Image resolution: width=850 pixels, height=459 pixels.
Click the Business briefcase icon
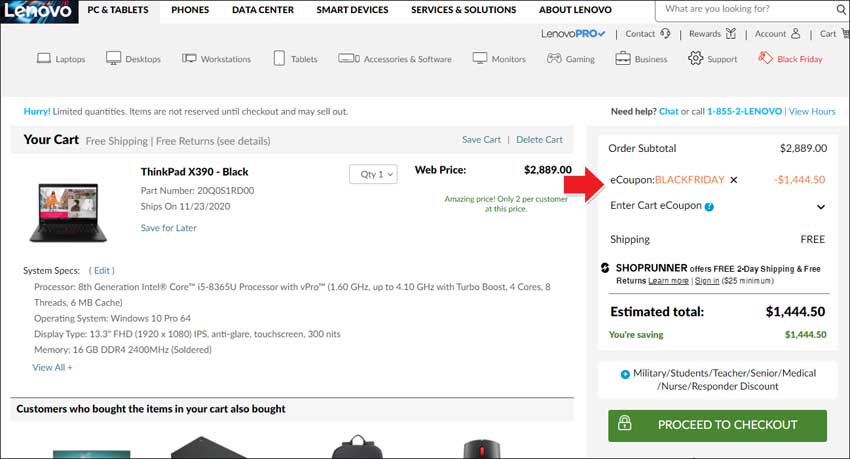(623, 58)
